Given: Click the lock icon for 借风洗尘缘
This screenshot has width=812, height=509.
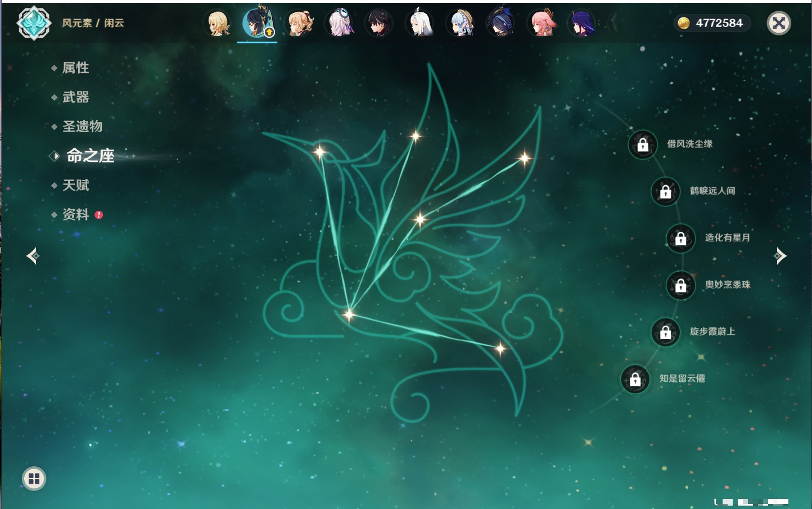Looking at the screenshot, I should point(643,145).
